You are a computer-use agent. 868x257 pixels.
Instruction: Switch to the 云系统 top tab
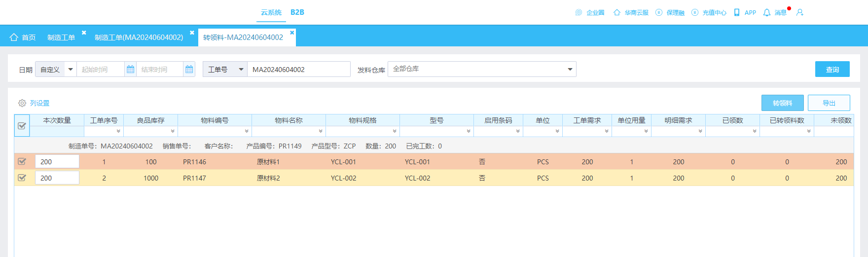(x=271, y=12)
